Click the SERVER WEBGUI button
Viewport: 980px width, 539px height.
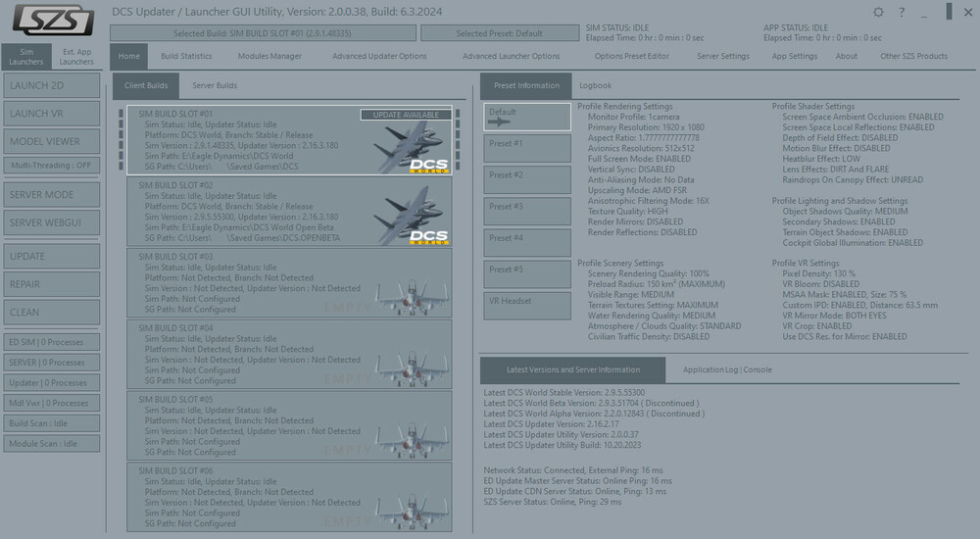pos(51,222)
